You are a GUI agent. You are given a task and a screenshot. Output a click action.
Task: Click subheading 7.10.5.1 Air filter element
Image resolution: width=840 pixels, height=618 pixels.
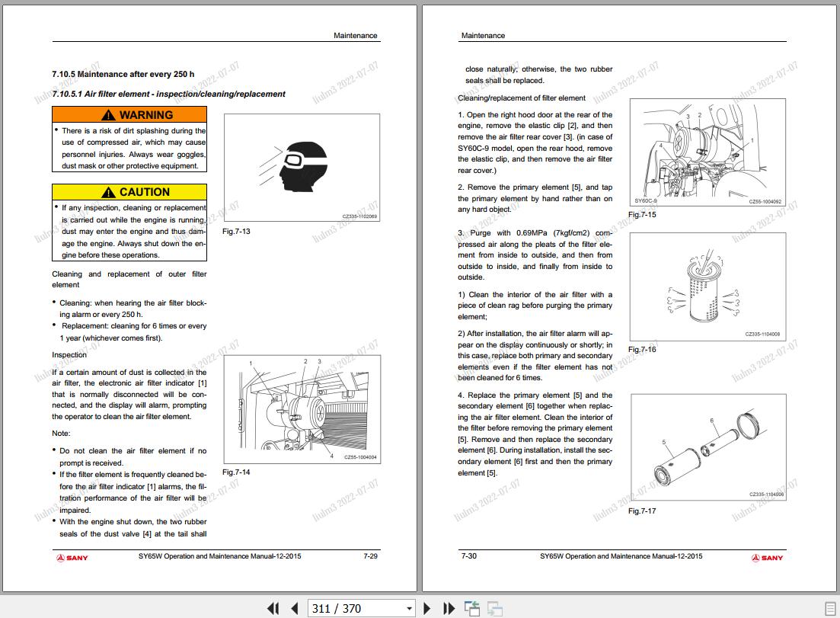pyautogui.click(x=169, y=94)
